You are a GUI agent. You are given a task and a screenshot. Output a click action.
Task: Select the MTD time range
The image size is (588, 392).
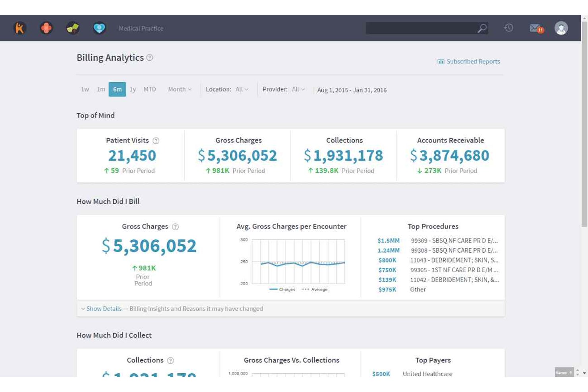pos(150,89)
